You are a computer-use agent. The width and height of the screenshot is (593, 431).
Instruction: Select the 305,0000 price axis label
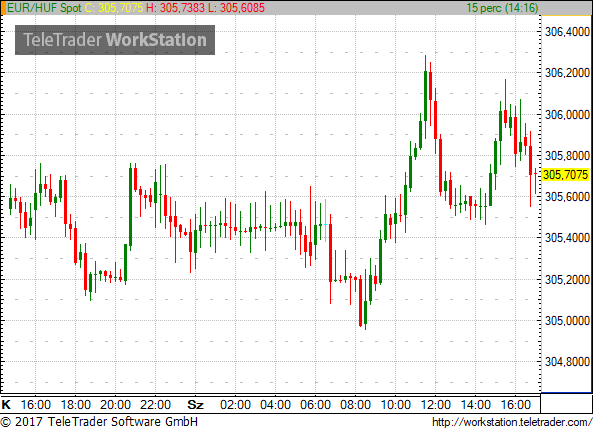coord(567,321)
